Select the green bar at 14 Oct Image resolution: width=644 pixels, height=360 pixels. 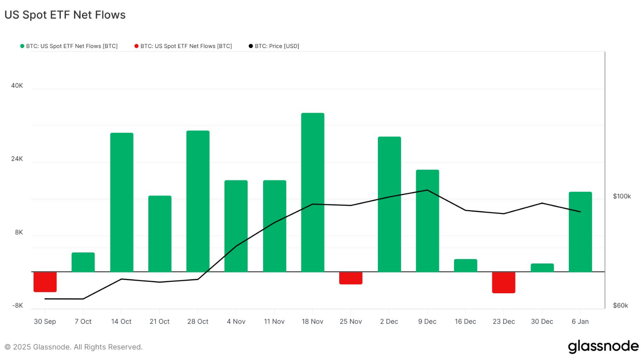point(122,202)
